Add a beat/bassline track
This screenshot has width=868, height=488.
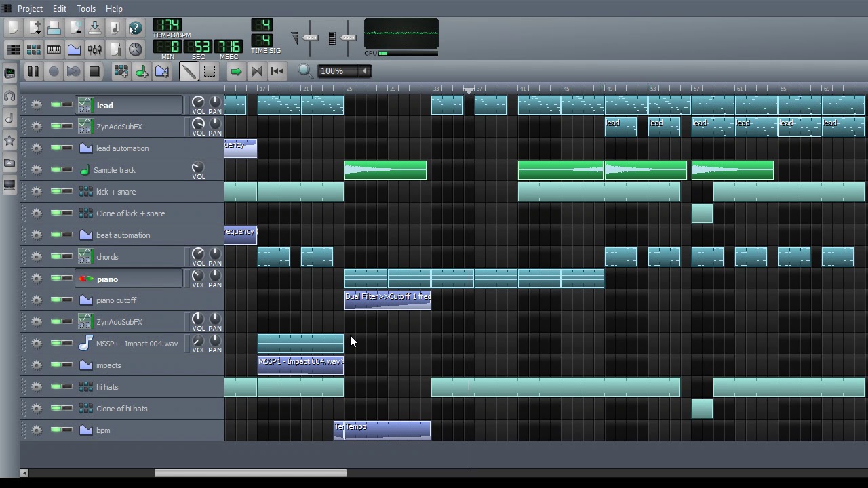click(x=121, y=71)
